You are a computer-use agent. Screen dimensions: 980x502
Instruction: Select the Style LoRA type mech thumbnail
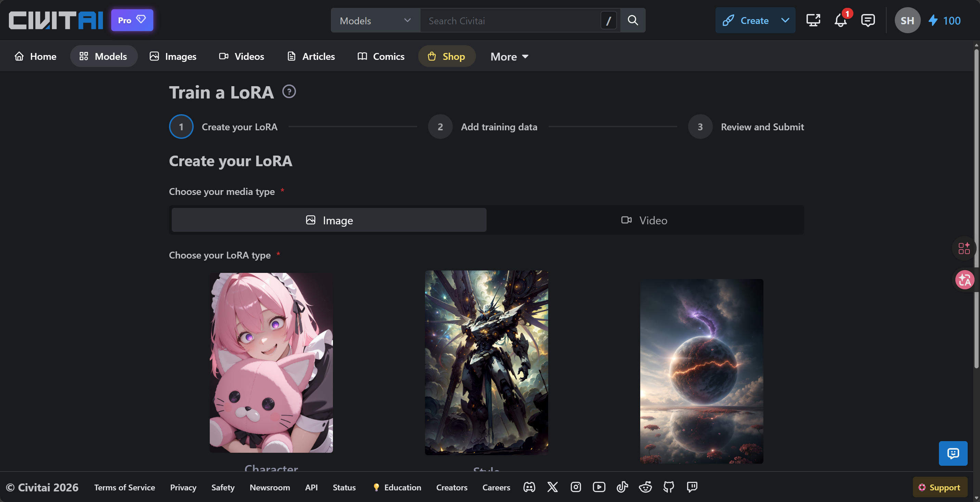pyautogui.click(x=487, y=362)
